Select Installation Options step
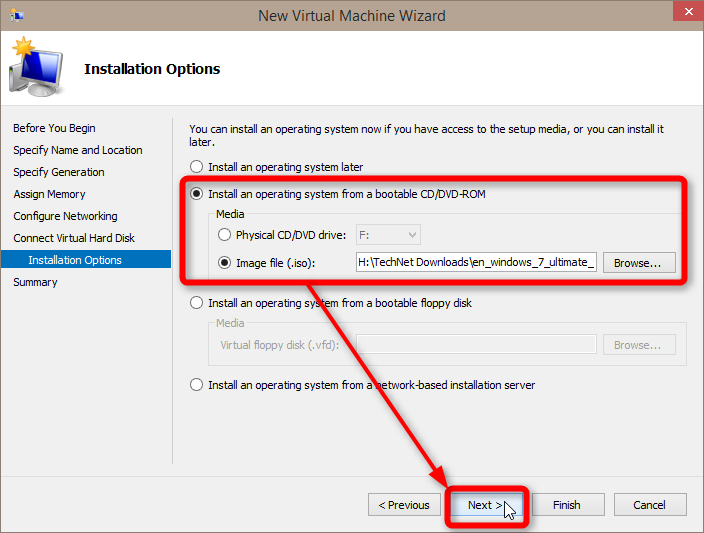The image size is (704, 533). click(x=86, y=260)
